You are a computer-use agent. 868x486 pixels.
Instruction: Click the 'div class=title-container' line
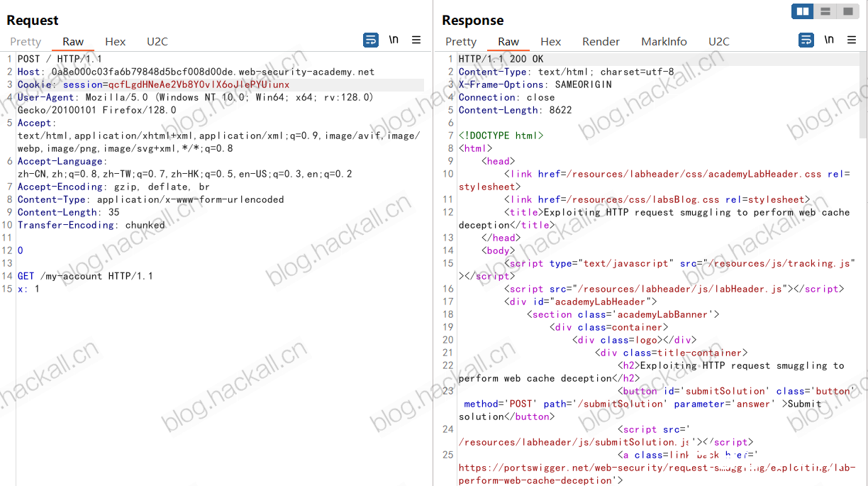click(672, 353)
